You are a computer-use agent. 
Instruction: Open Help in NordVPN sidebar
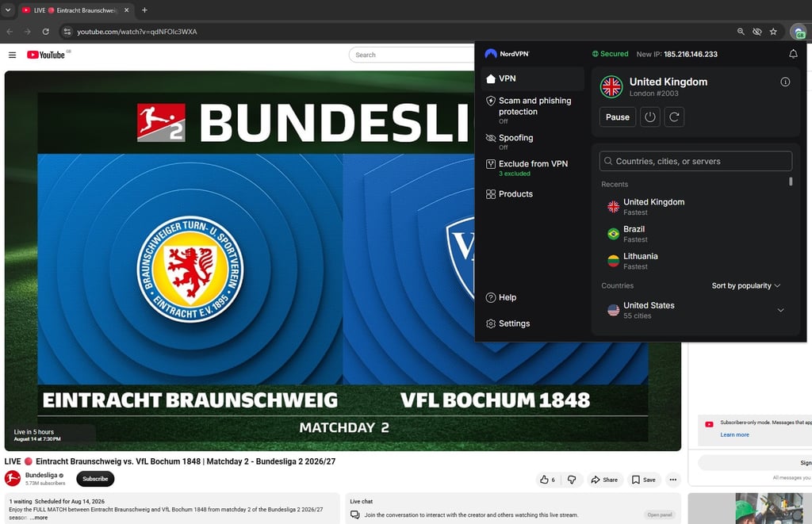point(532,297)
